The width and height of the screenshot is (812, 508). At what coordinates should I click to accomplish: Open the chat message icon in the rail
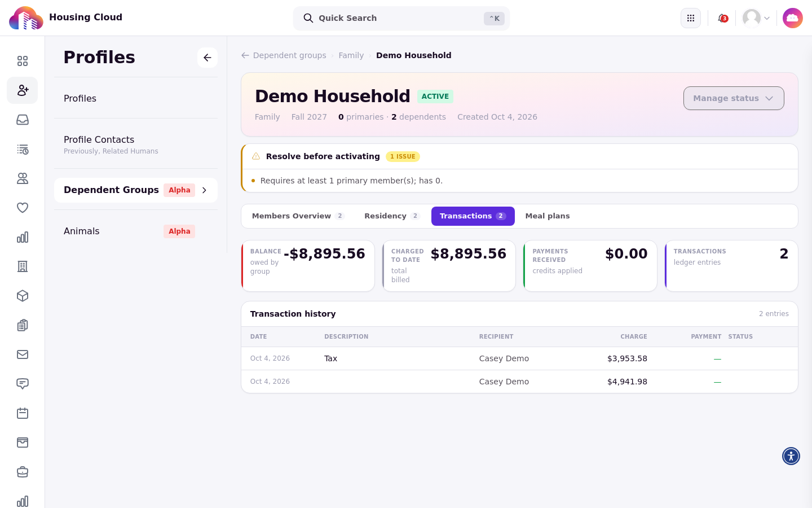23,384
